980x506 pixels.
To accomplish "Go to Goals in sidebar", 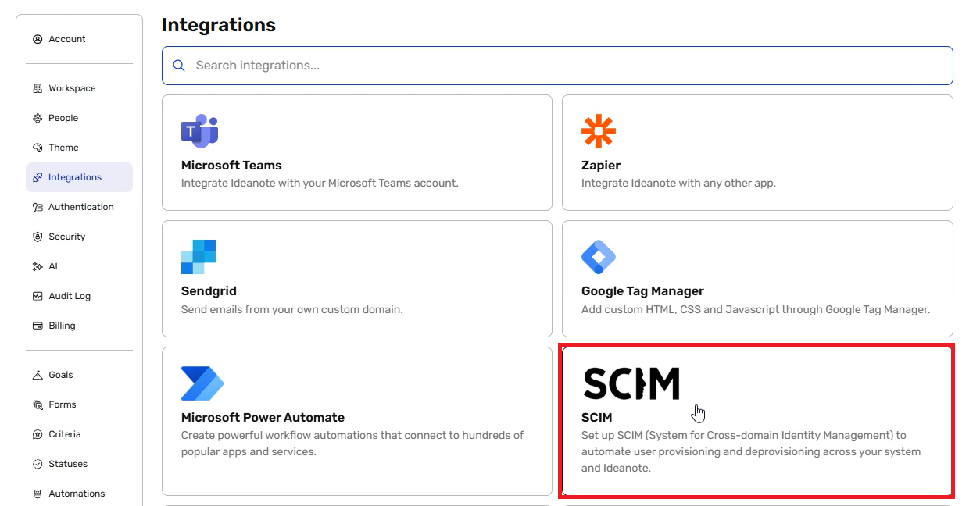I will 79,375.
